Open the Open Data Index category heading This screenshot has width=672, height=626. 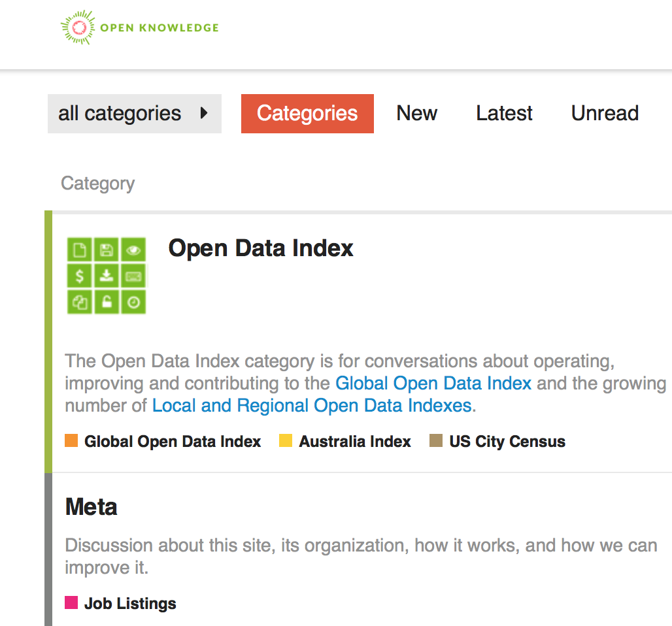pos(261,248)
